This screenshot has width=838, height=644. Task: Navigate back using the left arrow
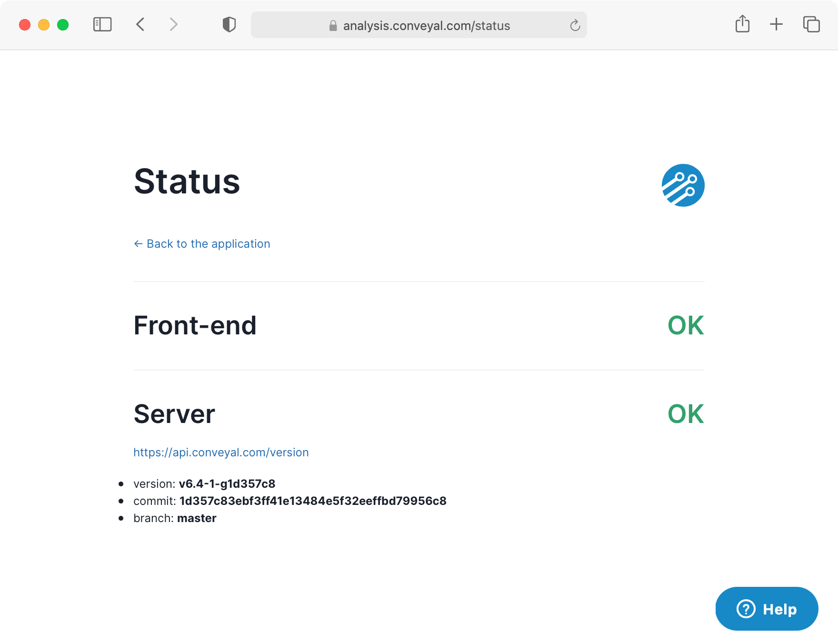point(140,24)
